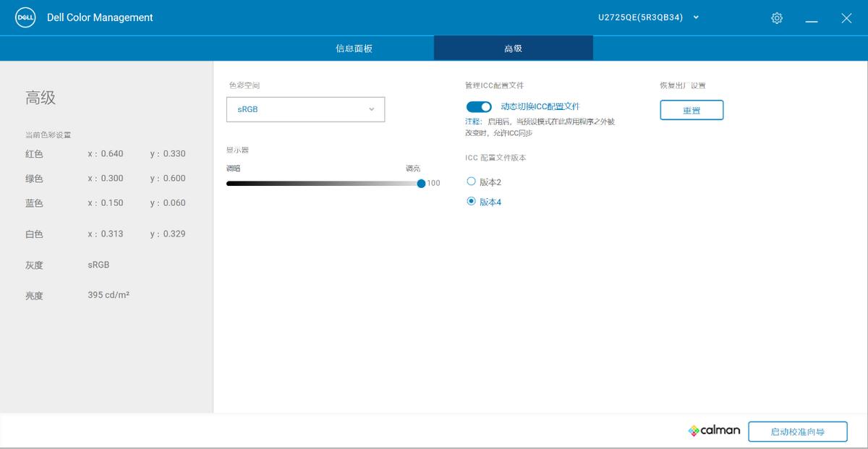The height and width of the screenshot is (449, 868).
Task: Click the 亮度 label
Action: pyautogui.click(x=34, y=296)
